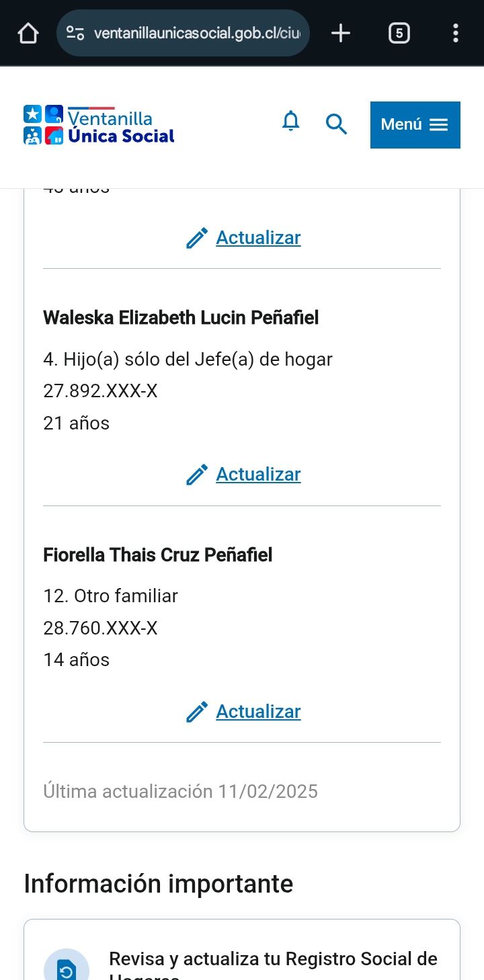Screen dimensions: 484x980
Task: Tap the browser home icon
Action: tap(28, 33)
